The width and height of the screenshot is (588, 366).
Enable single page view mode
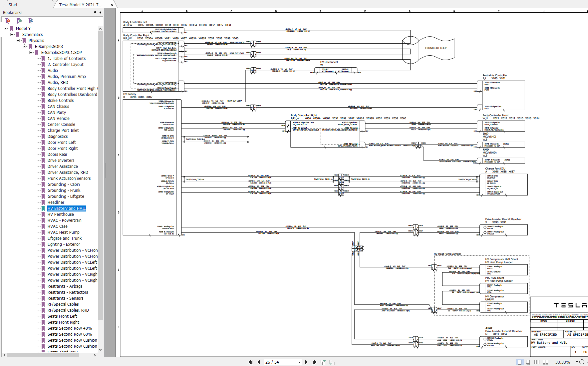(519, 362)
